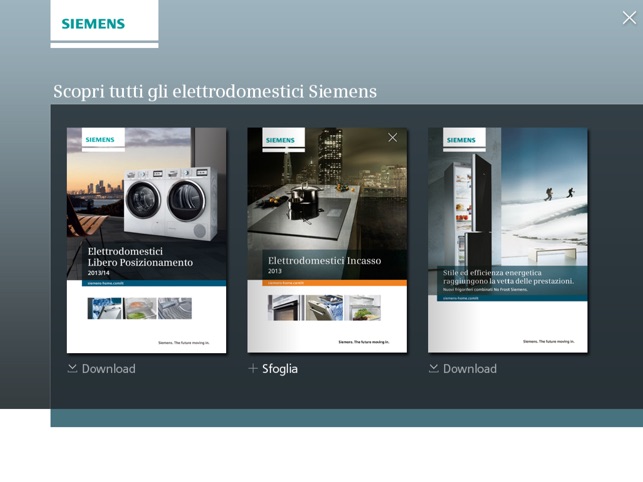The image size is (643, 482).
Task: Click the title text Libero Posizionamento
Action: tap(140, 263)
